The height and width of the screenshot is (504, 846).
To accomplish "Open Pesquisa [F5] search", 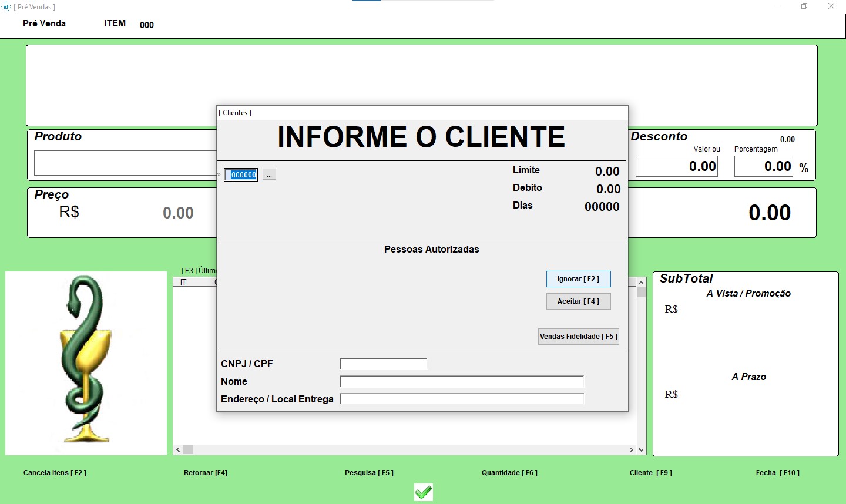I will [x=369, y=473].
